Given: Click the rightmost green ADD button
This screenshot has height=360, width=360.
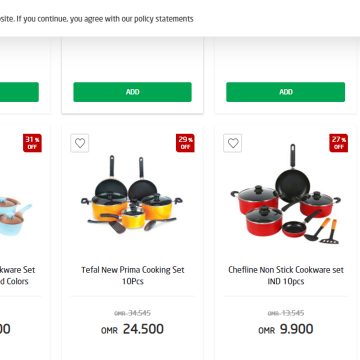Looking at the screenshot, I should pyautogui.click(x=286, y=92).
